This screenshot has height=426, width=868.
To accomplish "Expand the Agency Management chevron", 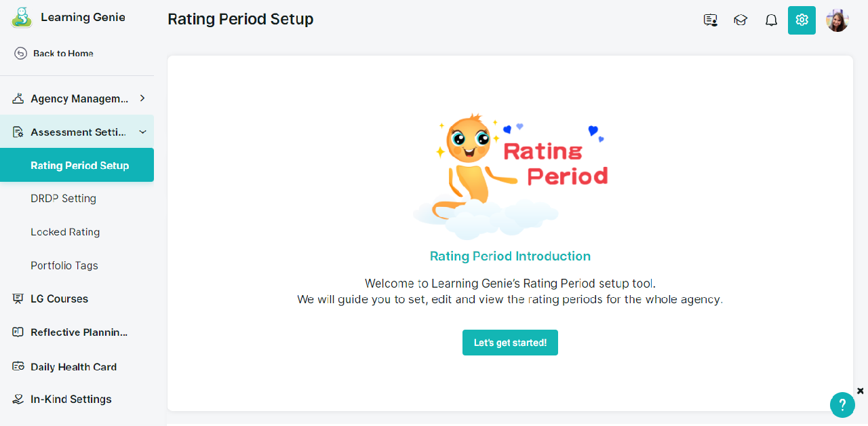I will click(x=142, y=98).
